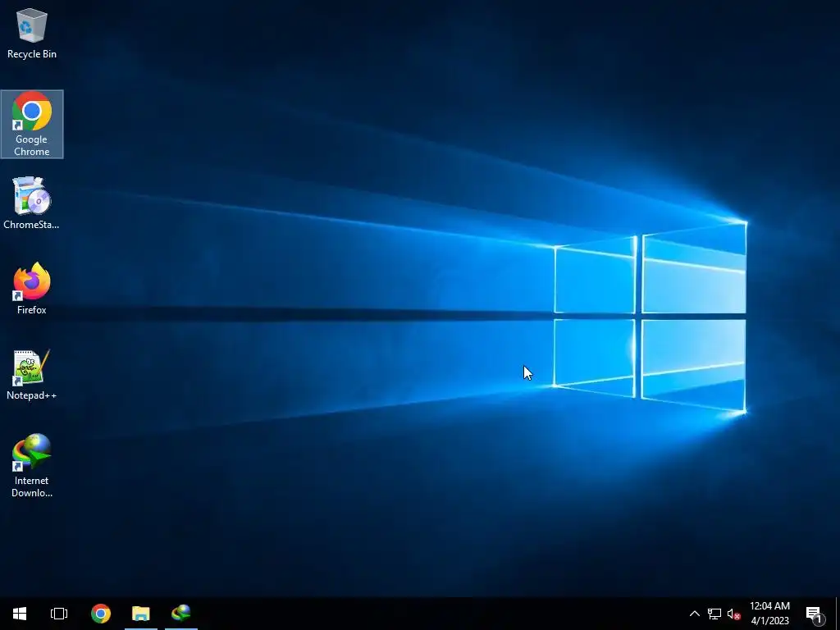Open the Windows Start menu
840x630 pixels.
(x=20, y=614)
